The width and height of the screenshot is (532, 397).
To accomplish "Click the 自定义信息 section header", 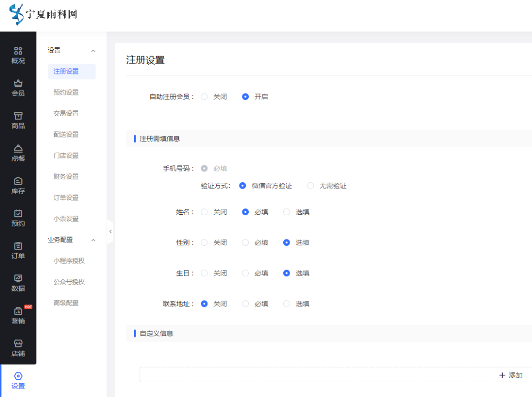I will (157, 333).
